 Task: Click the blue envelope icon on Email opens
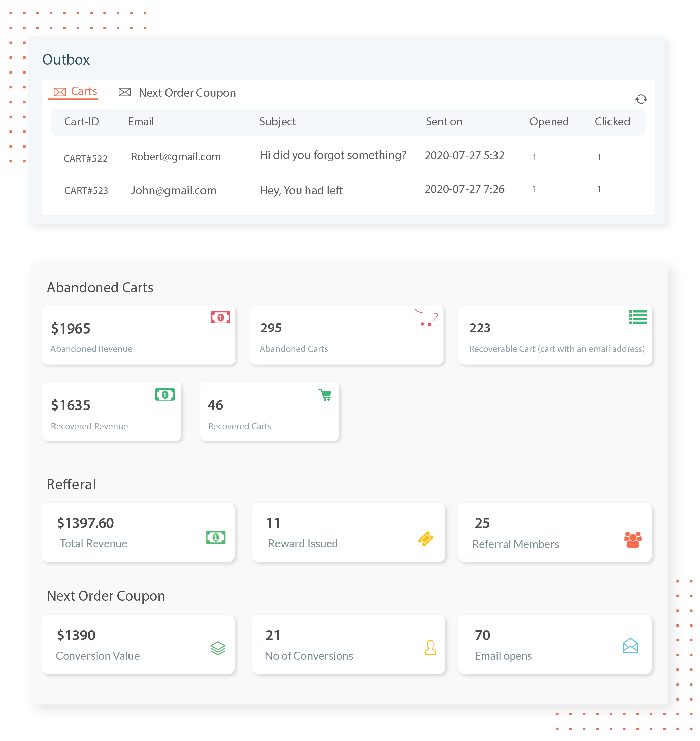(630, 646)
